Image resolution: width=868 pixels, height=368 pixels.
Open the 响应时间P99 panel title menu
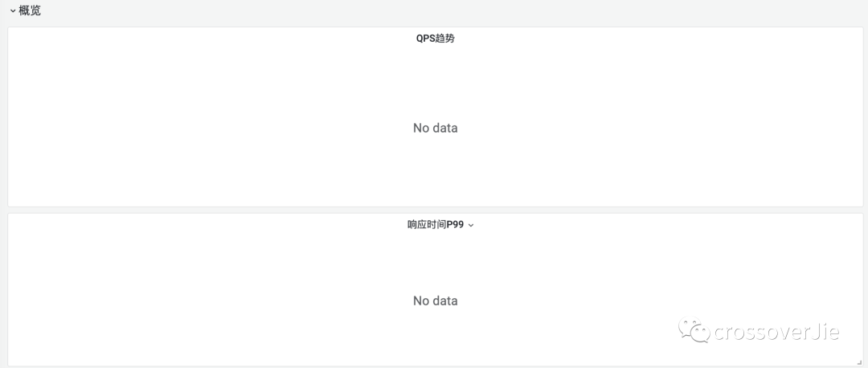coord(436,225)
